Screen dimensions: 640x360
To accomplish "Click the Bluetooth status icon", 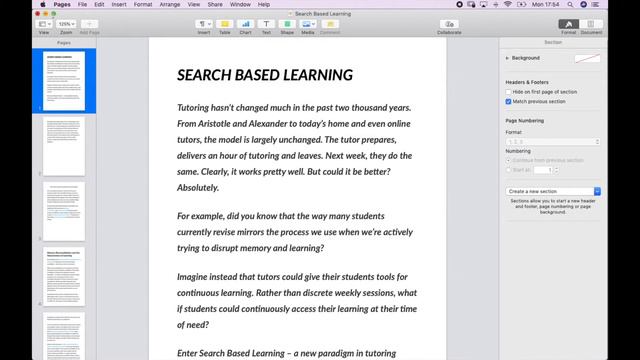I will (x=496, y=4).
